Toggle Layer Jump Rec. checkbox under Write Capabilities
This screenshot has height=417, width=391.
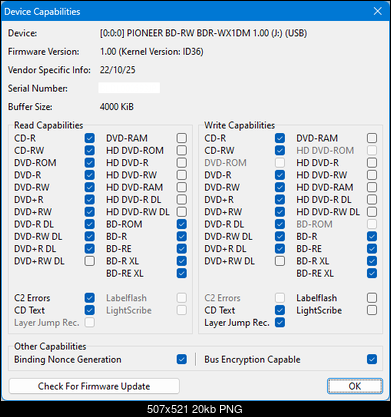coord(280,322)
